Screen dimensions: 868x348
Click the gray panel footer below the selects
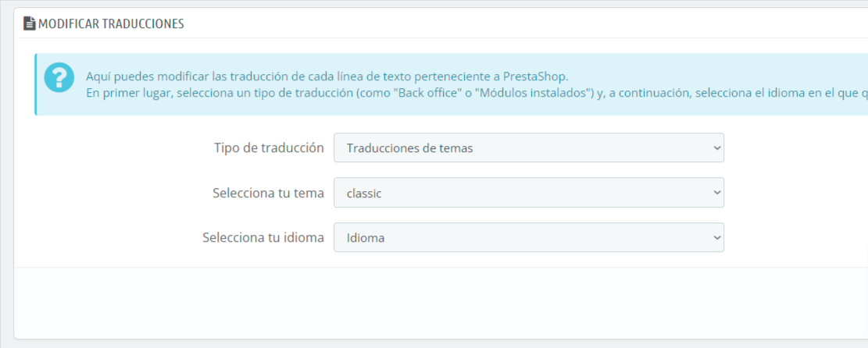(441, 303)
